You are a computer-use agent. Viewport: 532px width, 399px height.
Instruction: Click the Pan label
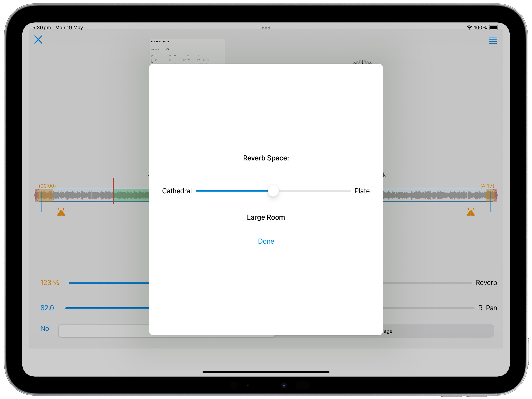click(491, 308)
